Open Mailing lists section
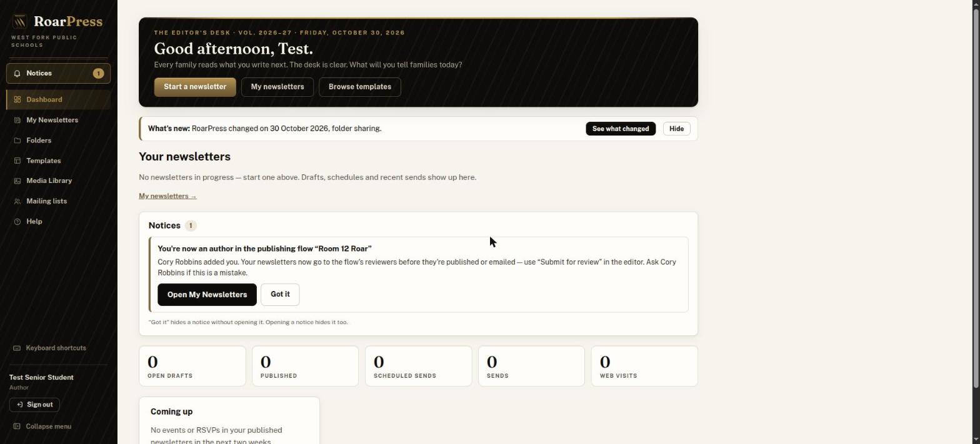980x444 pixels. tap(59, 202)
